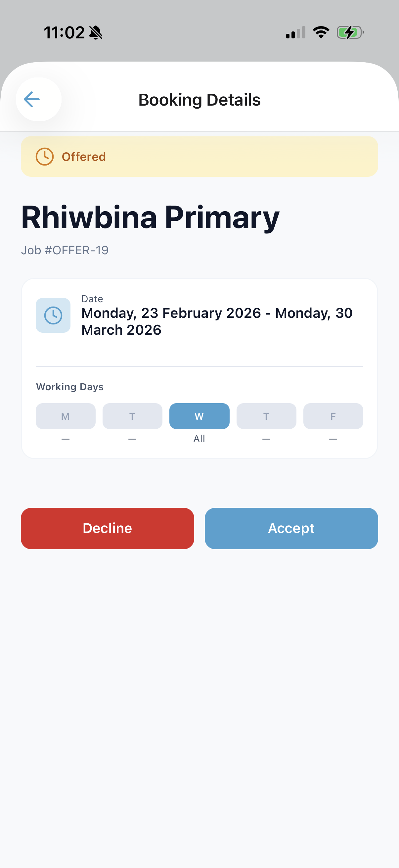Toggle the Tuesday working day chip
This screenshot has height=868, width=399.
pyautogui.click(x=132, y=416)
